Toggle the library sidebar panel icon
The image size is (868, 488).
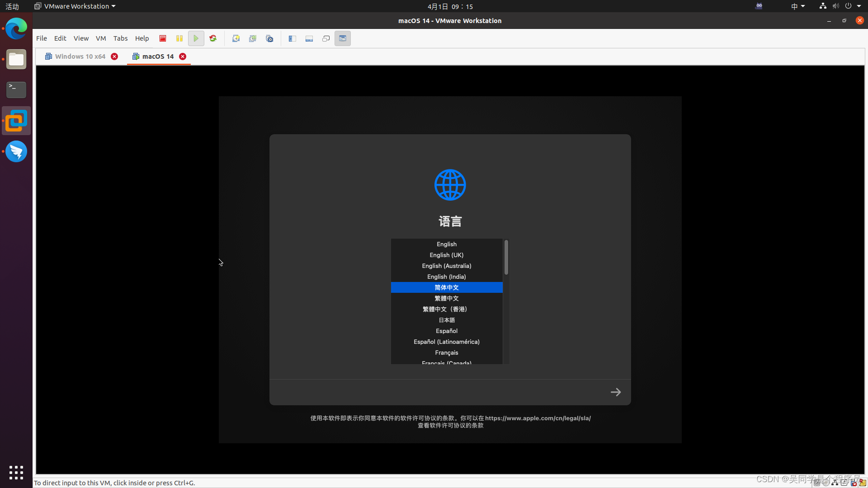click(x=292, y=38)
